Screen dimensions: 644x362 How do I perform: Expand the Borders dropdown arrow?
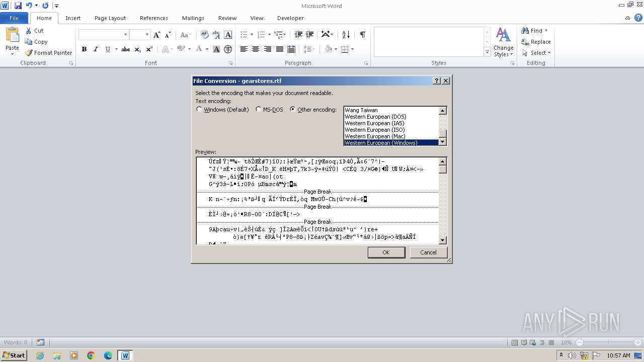pyautogui.click(x=353, y=49)
